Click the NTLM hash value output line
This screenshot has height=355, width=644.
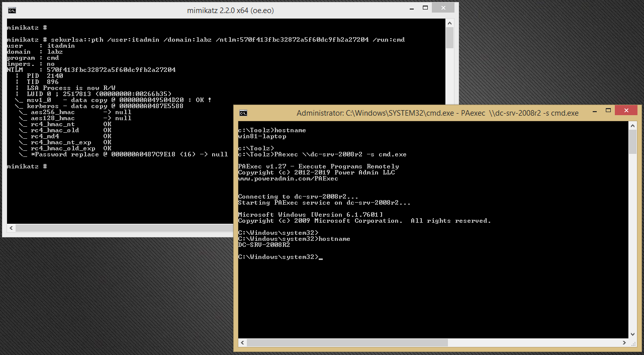[91, 70]
